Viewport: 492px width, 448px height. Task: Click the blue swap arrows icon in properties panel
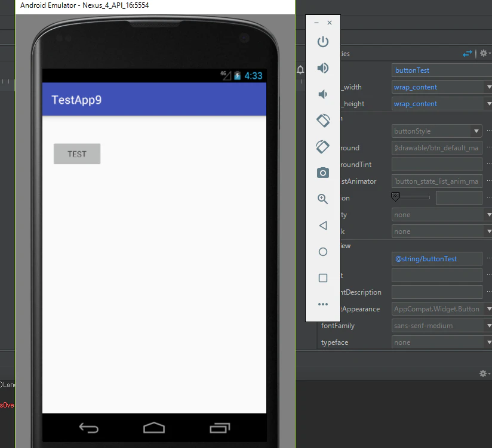pos(467,54)
